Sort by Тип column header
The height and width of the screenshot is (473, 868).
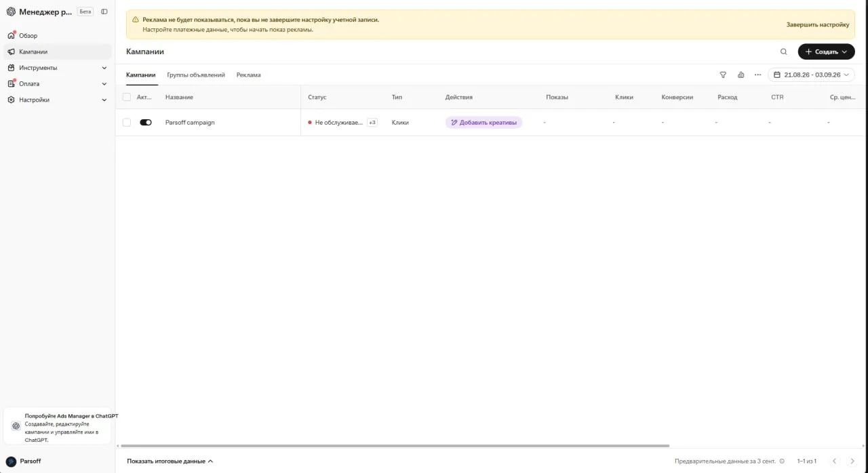[x=397, y=97]
